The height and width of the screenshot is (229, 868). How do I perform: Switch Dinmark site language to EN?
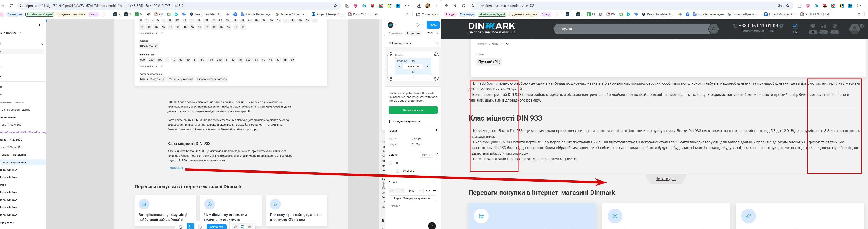(795, 32)
